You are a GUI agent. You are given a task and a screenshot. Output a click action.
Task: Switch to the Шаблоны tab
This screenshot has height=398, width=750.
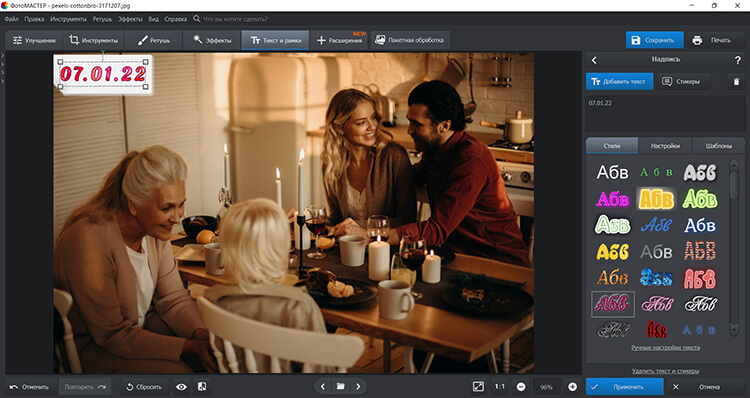tap(718, 146)
